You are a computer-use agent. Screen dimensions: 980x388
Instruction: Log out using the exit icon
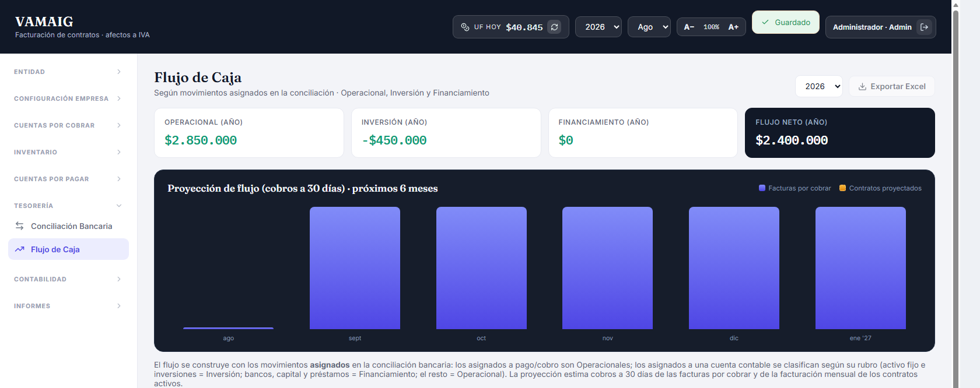pos(924,27)
